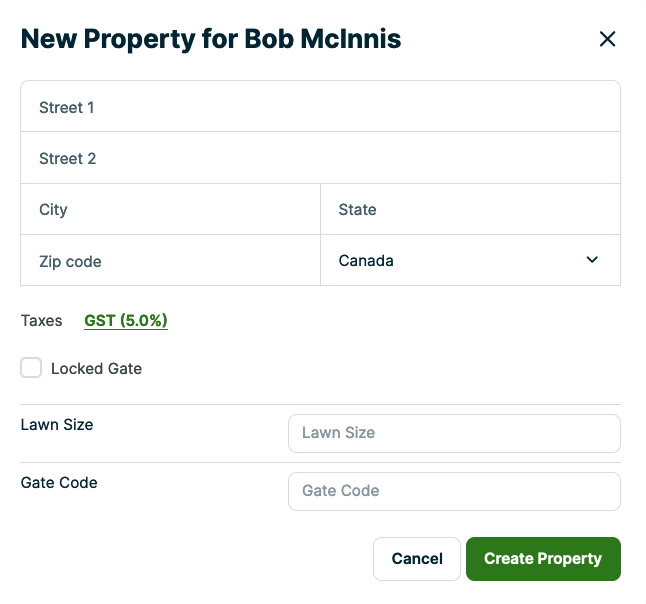Click the Lawn Size row label
Image resolution: width=646 pixels, height=604 pixels.
57,425
